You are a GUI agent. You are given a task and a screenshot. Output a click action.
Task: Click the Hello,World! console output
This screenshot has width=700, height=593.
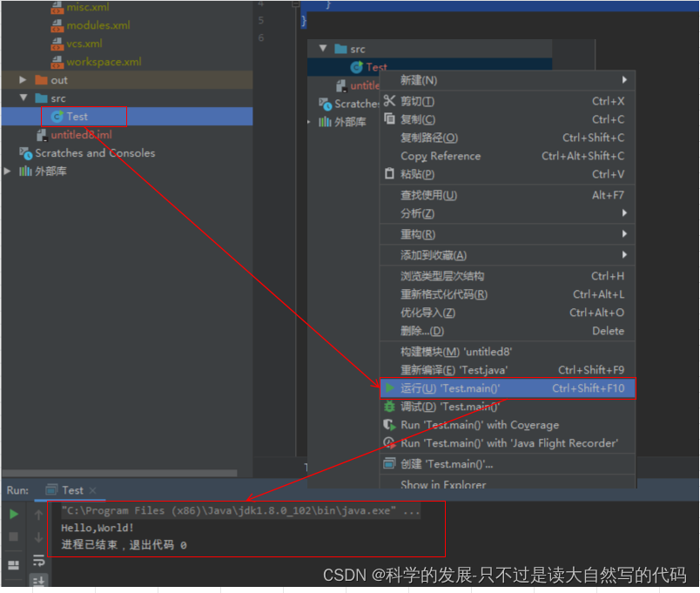click(98, 528)
